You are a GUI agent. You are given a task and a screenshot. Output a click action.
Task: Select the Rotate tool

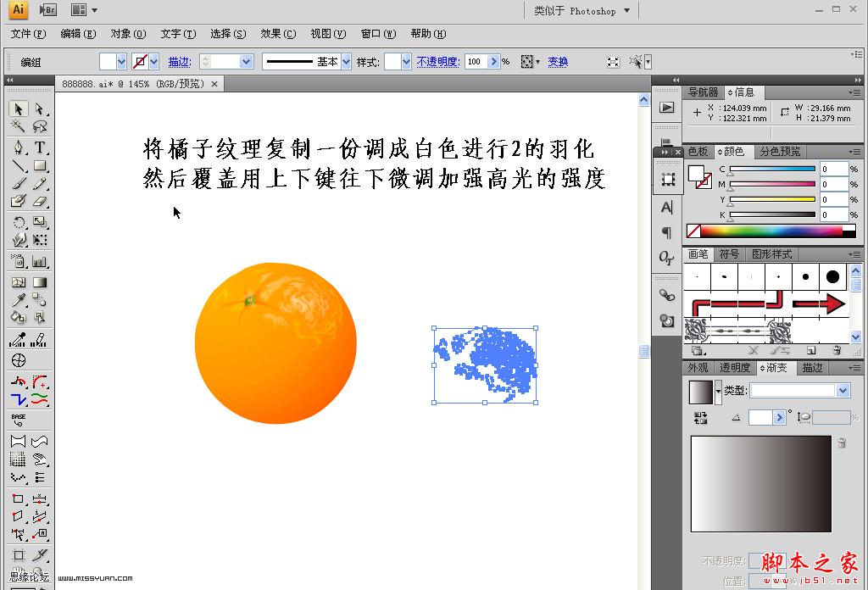(x=19, y=222)
